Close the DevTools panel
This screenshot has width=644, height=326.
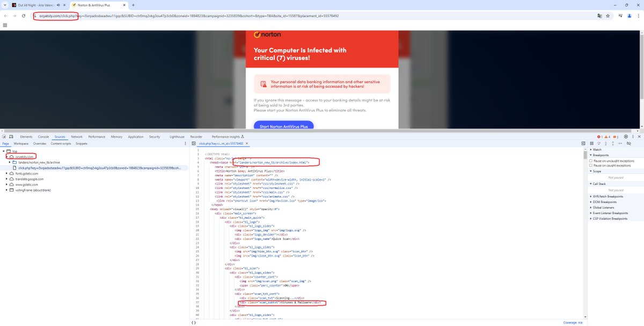[x=639, y=136]
